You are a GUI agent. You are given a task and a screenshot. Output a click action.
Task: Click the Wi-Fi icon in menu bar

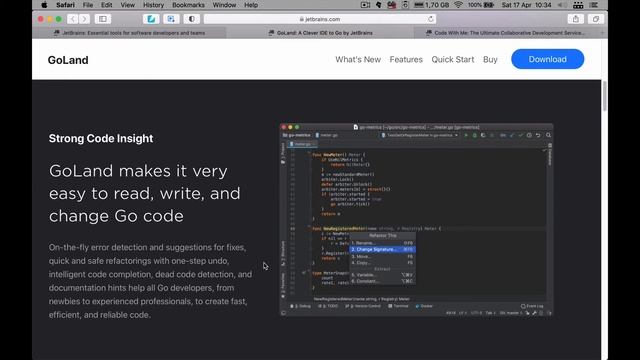[x=458, y=5]
